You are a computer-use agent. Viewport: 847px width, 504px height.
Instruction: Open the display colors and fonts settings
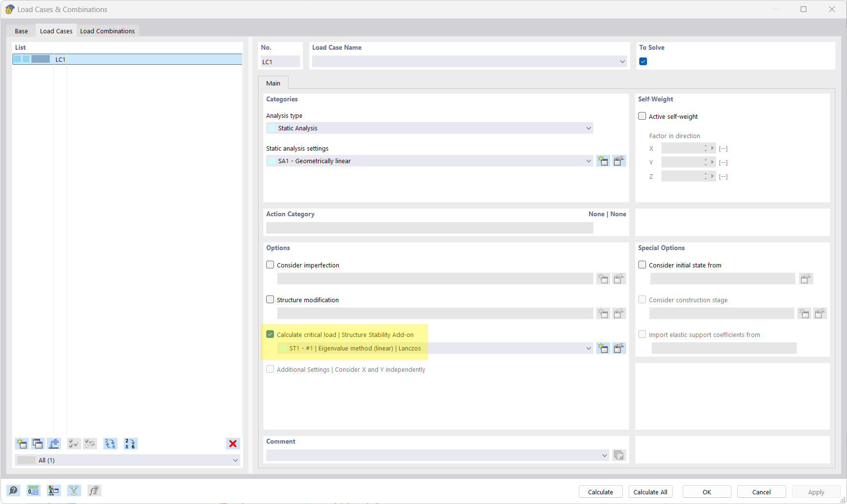click(54, 490)
